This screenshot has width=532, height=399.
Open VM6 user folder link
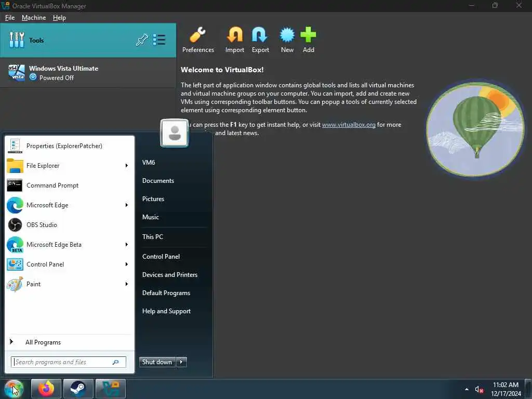click(x=149, y=162)
